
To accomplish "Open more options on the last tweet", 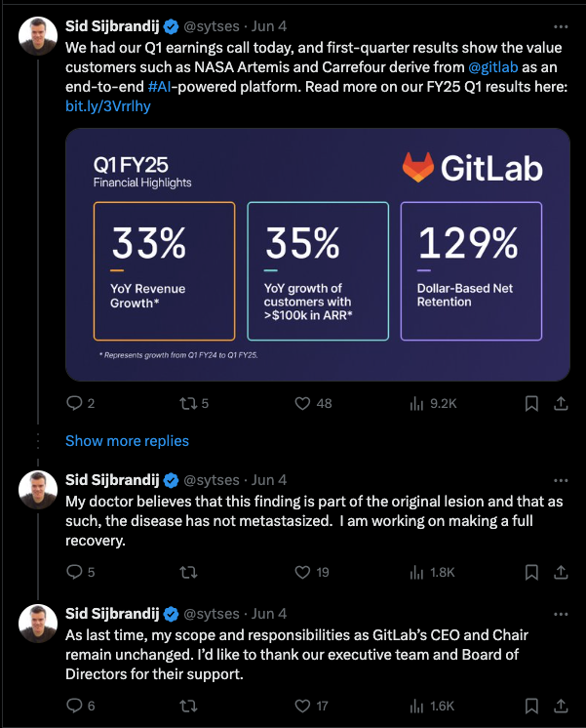I will [561, 614].
